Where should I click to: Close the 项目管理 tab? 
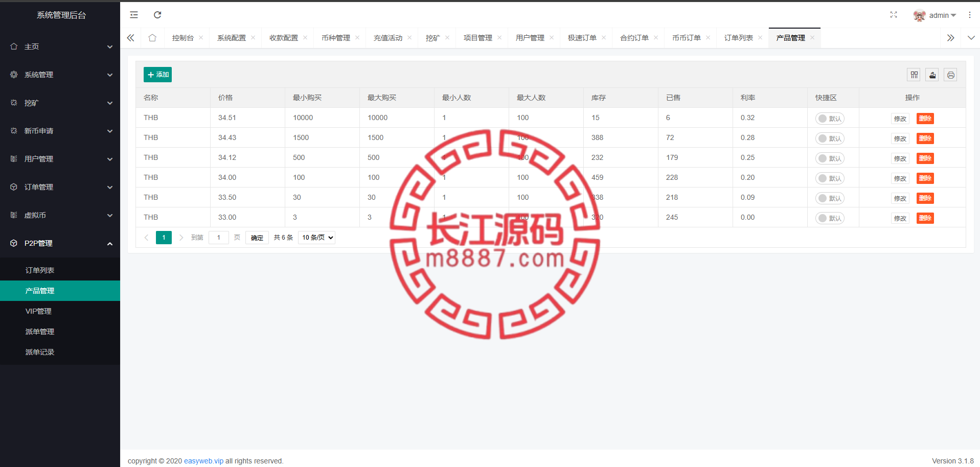click(x=499, y=38)
